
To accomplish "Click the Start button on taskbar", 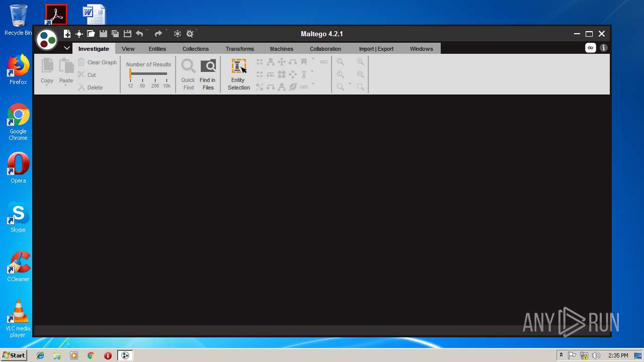I will tap(14, 355).
